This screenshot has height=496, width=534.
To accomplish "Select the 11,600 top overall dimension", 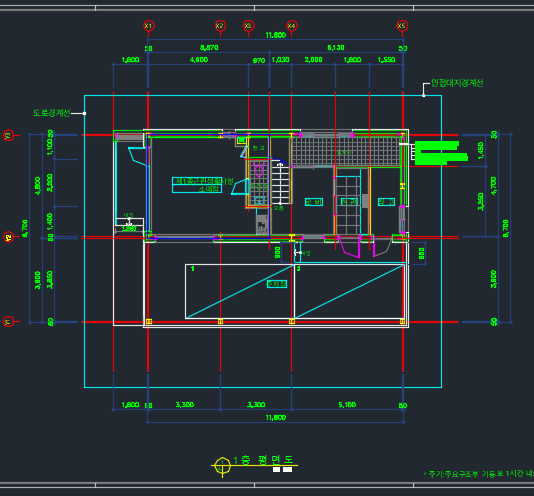I will click(276, 35).
